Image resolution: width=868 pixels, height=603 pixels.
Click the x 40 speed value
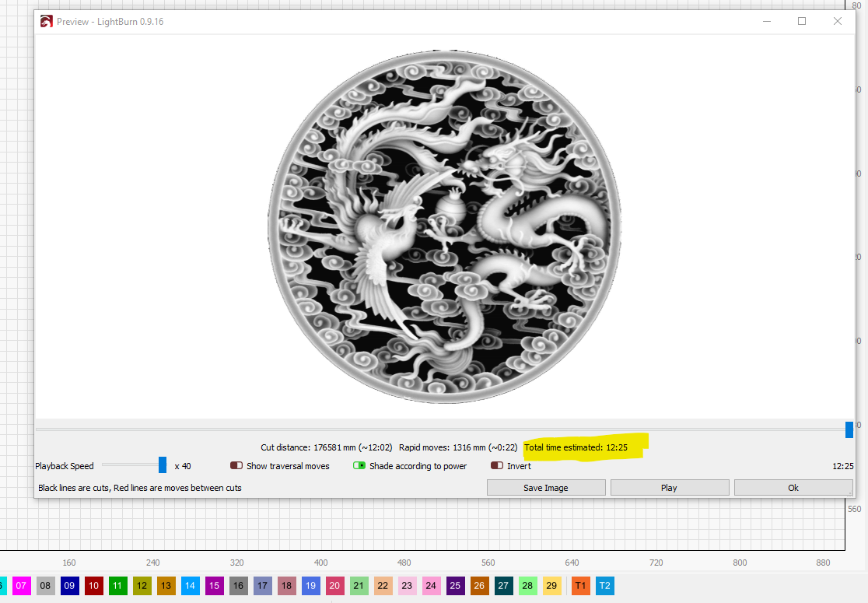tap(183, 466)
